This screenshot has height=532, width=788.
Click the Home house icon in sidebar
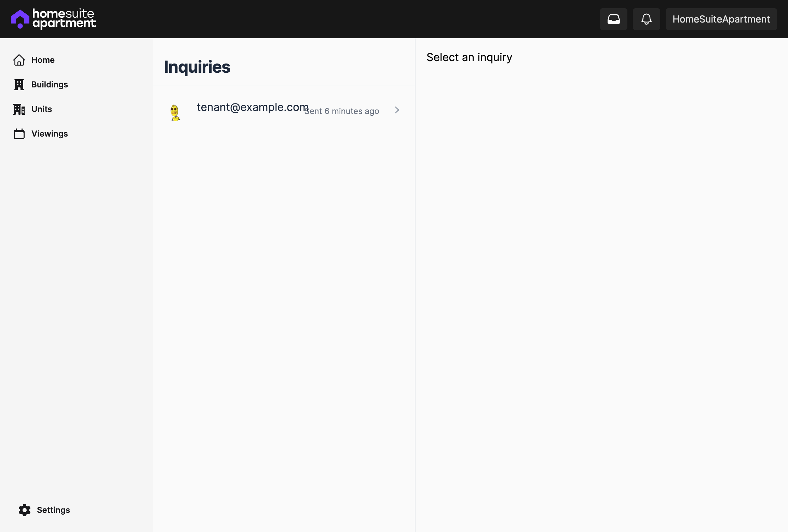19,60
